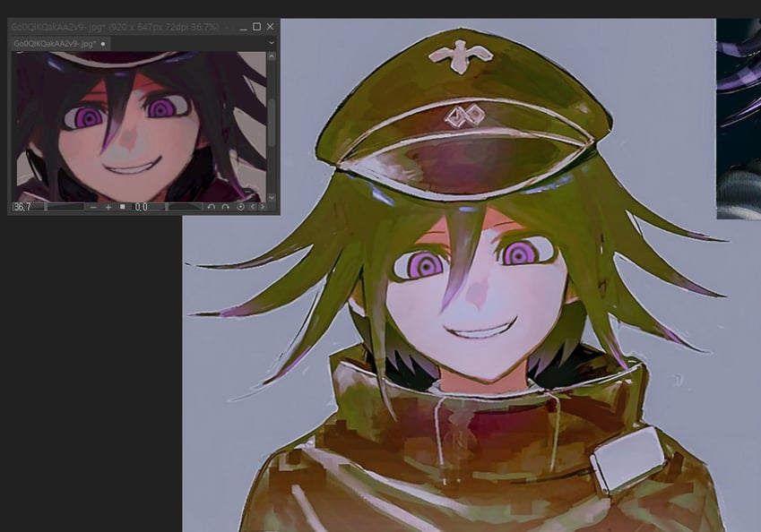
Task: Maximize the Go0QIKQakAA2v9-.jpg floating window
Action: point(256,27)
